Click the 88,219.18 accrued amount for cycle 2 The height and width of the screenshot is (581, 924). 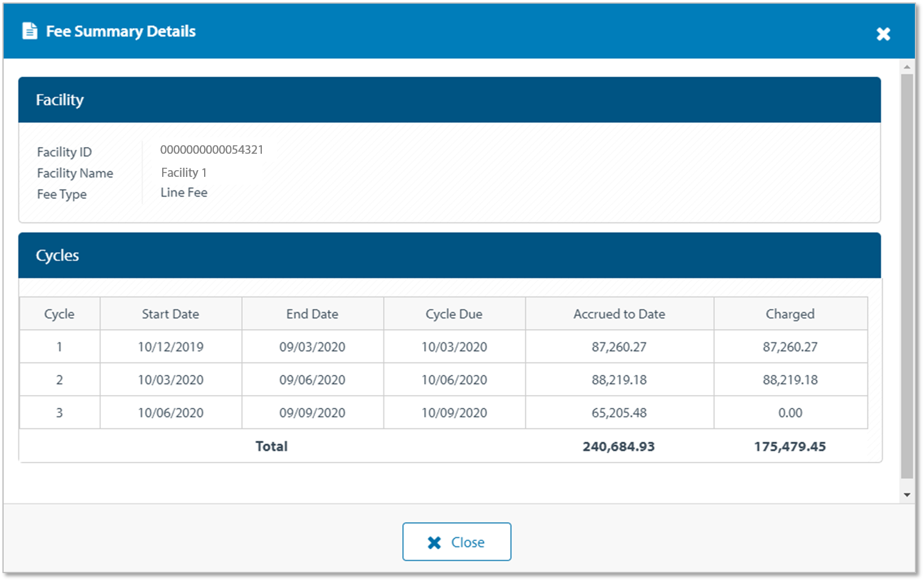619,380
